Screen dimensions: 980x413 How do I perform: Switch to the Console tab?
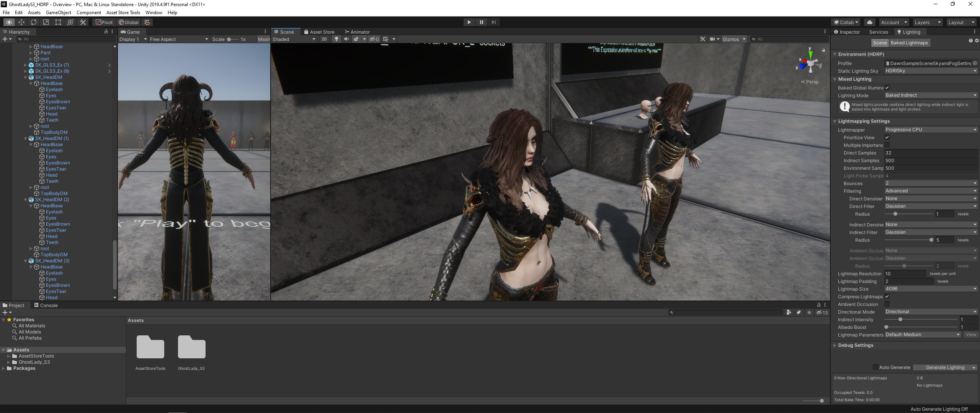pos(46,305)
